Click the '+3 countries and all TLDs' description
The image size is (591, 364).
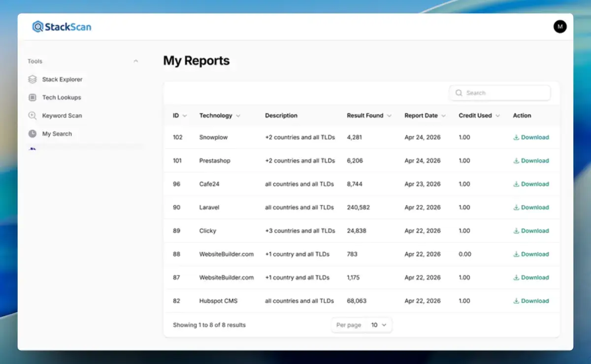[x=300, y=231]
